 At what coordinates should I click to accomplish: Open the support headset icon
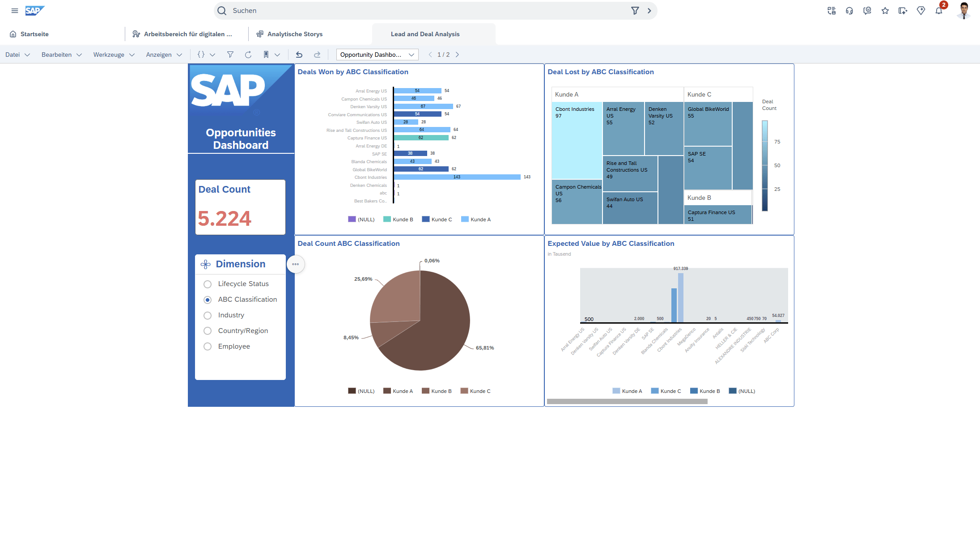pyautogui.click(x=849, y=11)
